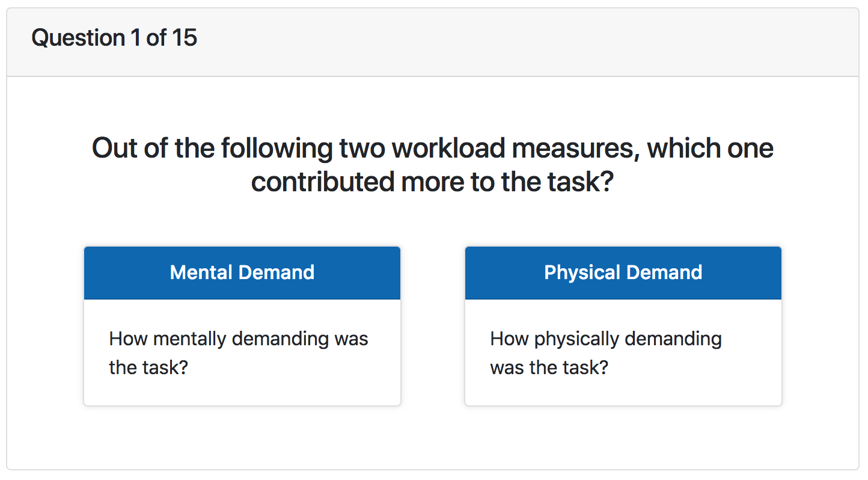Select "How mentally demanding was the task?" text

pos(238,352)
